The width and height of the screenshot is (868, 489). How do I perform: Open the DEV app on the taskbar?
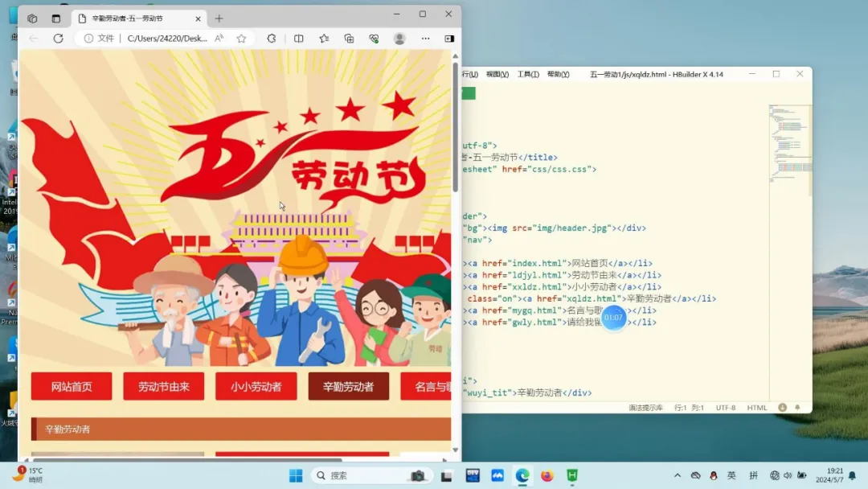pyautogui.click(x=473, y=475)
